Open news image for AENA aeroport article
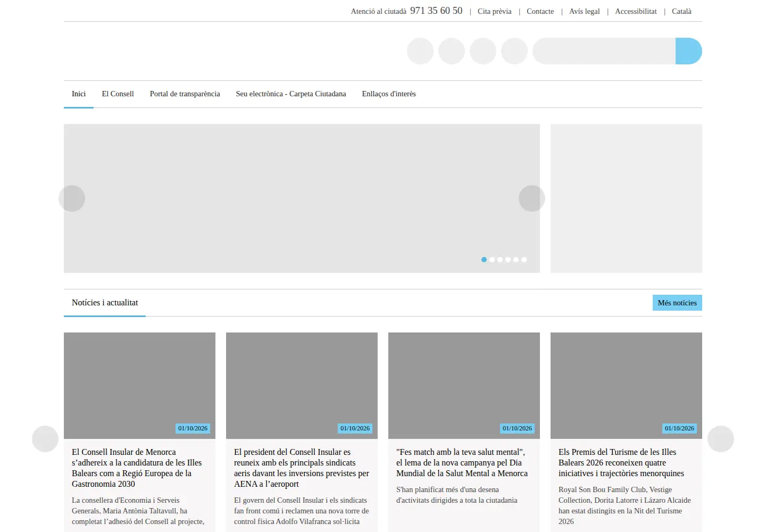The height and width of the screenshot is (532, 766). [x=302, y=386]
